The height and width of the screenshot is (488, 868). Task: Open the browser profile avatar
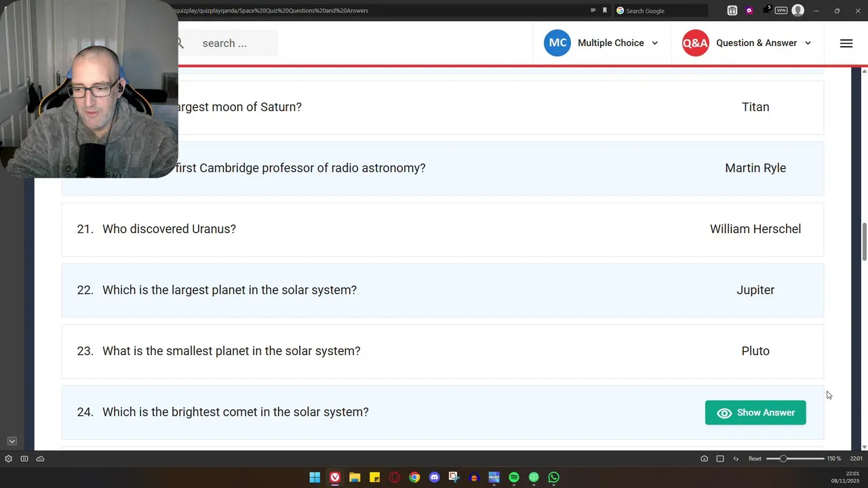click(x=798, y=10)
